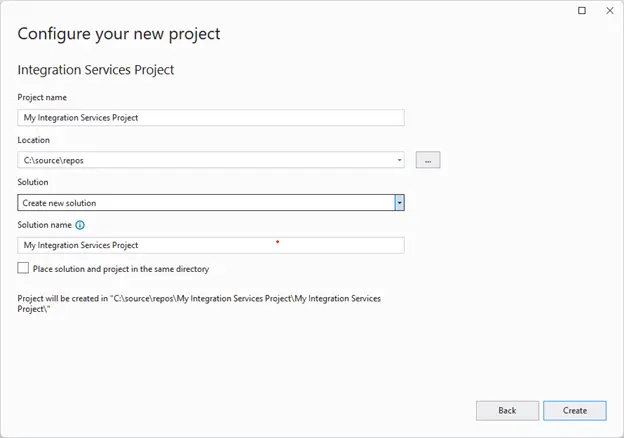Click the 'Place solution and project' label text
The height and width of the screenshot is (438, 624).
pyautogui.click(x=120, y=269)
